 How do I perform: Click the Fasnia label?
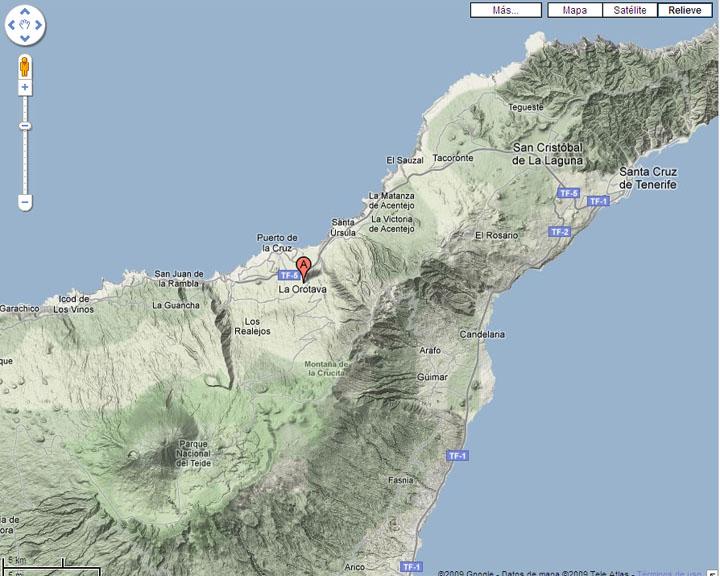coord(400,480)
